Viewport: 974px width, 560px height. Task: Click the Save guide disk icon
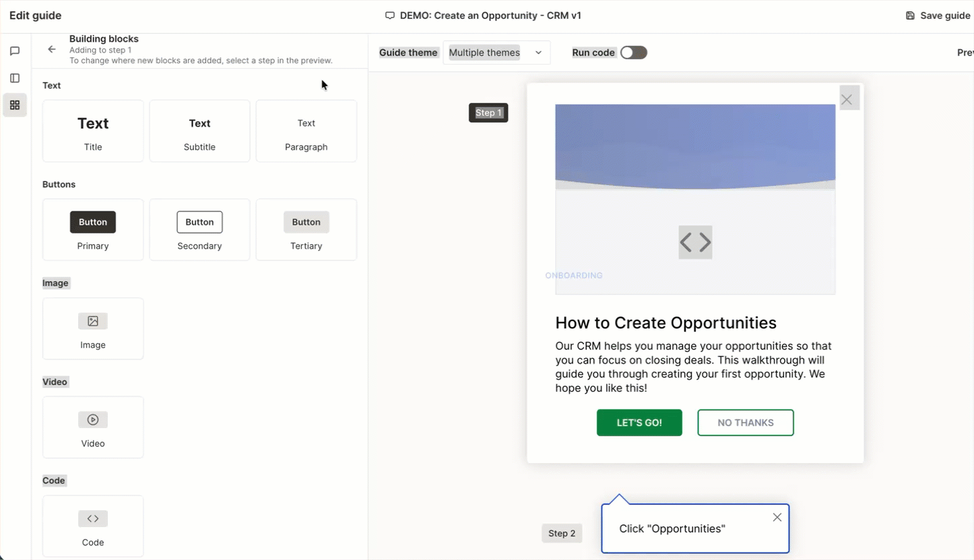coord(910,15)
